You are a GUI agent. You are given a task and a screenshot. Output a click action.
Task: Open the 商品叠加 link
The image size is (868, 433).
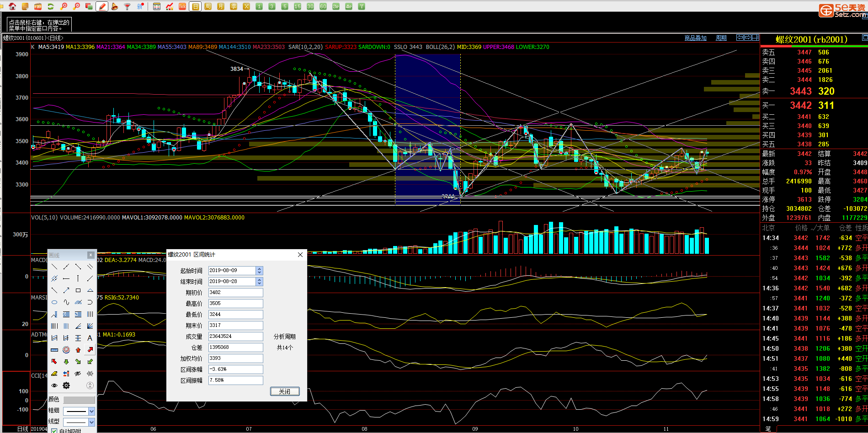[x=695, y=38]
